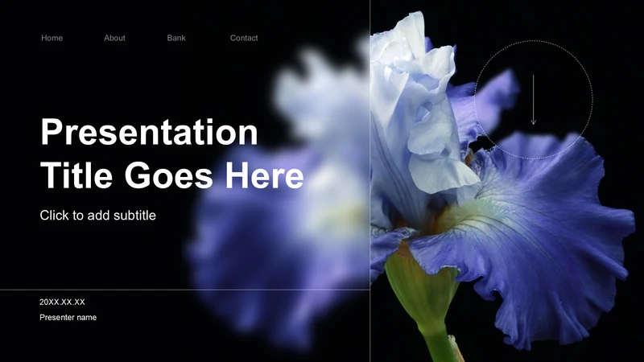Select the Bank navigation item
Screen dimensions: 644x362
176,38
